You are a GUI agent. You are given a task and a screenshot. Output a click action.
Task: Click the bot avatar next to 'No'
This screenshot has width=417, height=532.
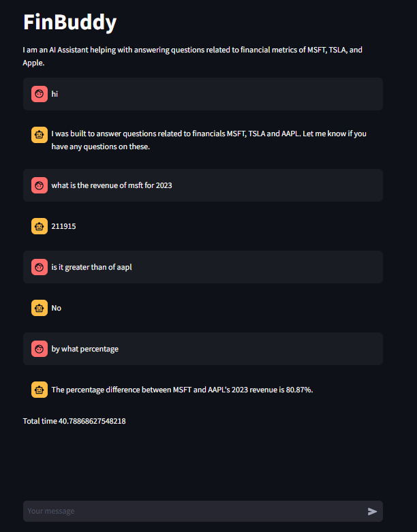pos(40,308)
